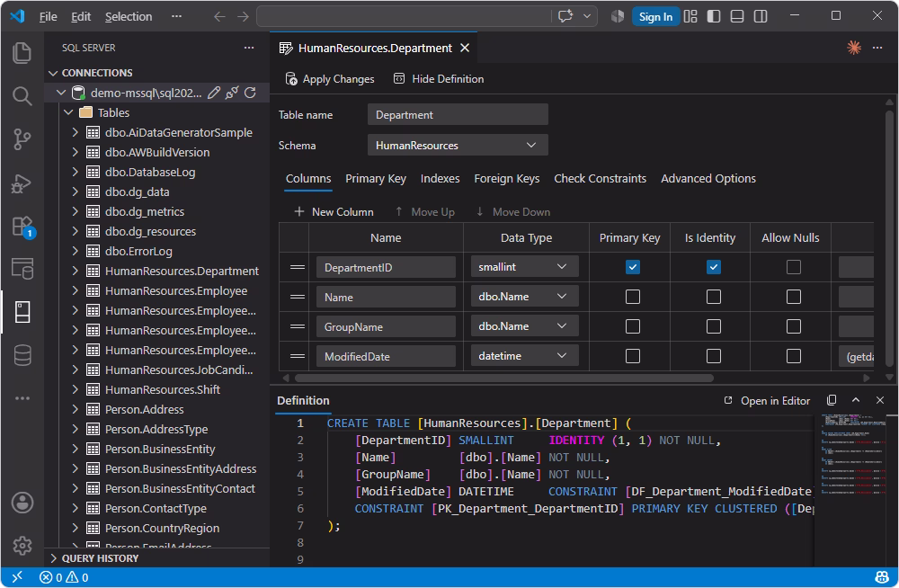Refresh the demo-mssql connection

(250, 93)
